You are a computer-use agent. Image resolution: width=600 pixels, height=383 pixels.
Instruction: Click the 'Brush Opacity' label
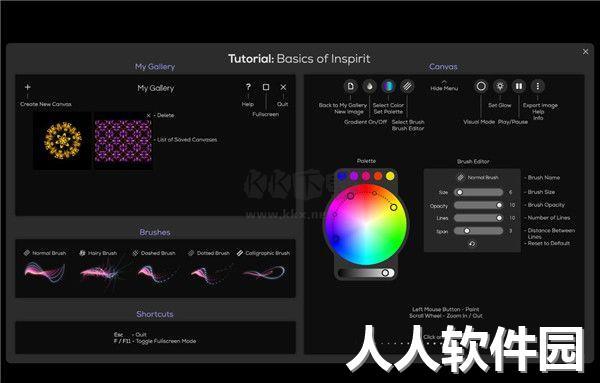coord(546,205)
